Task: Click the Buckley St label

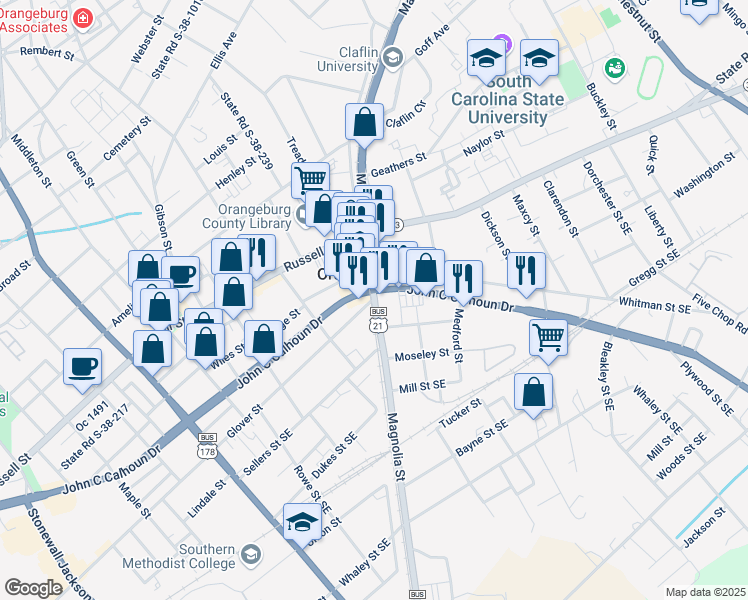Action: [601, 106]
